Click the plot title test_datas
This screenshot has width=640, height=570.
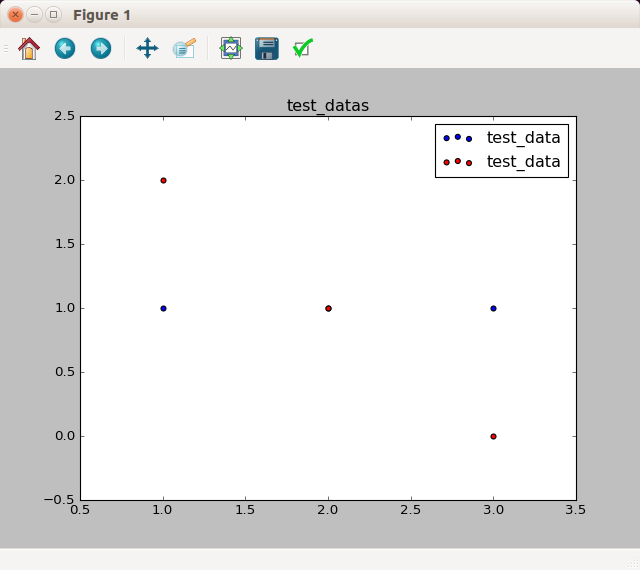point(328,106)
